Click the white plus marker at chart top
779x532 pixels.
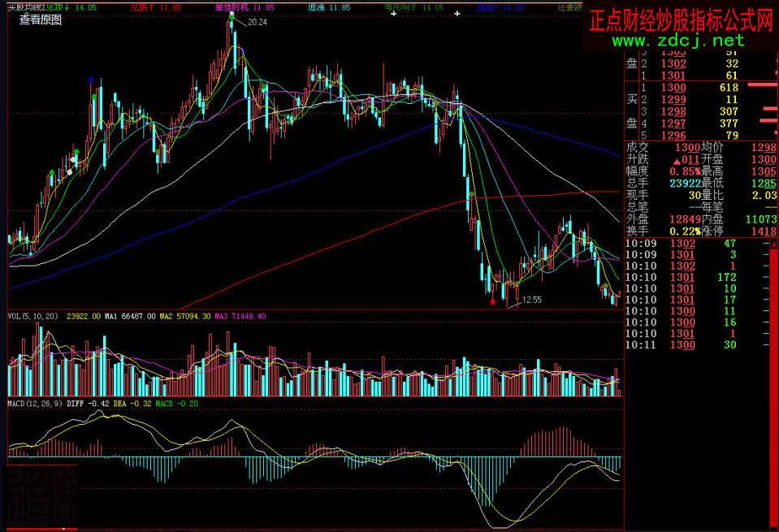point(394,15)
